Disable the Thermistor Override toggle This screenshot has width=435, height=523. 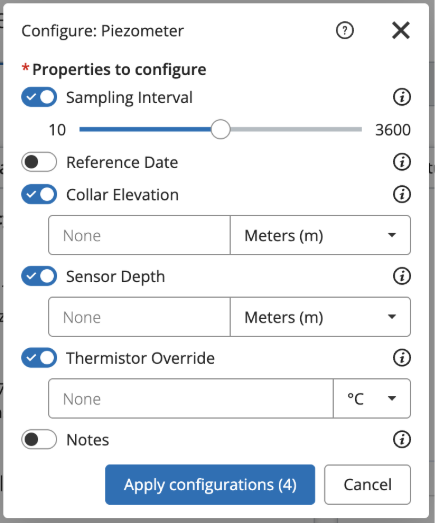click(x=39, y=358)
